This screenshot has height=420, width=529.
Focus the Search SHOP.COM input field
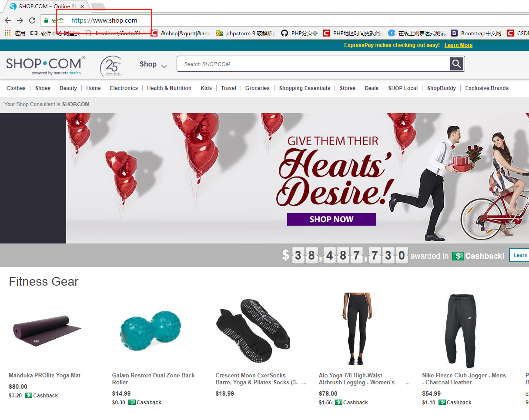pyautogui.click(x=313, y=64)
